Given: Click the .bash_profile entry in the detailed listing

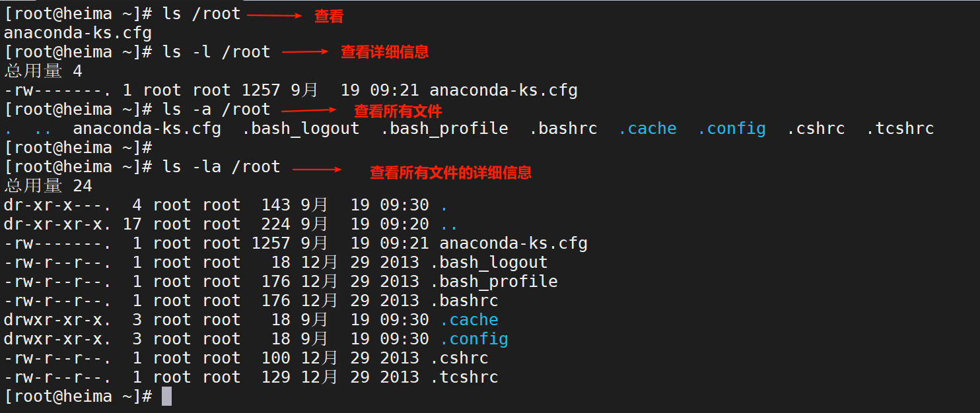Looking at the screenshot, I should [493, 282].
